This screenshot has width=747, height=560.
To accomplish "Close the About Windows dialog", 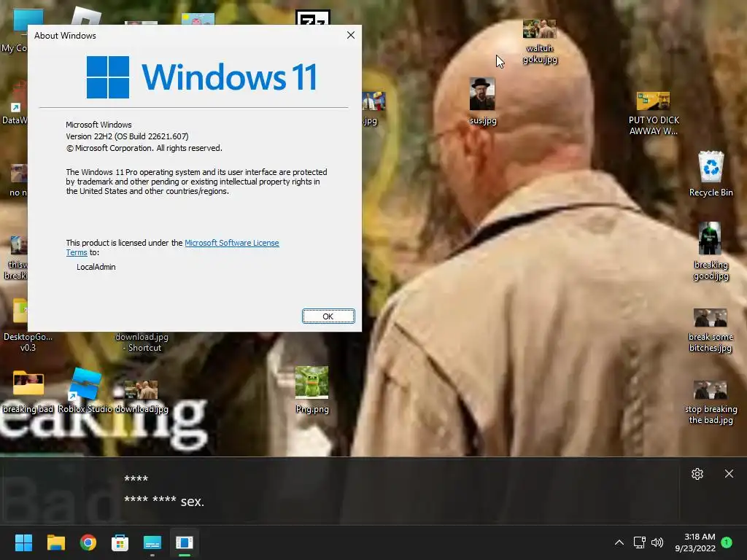I will (351, 35).
